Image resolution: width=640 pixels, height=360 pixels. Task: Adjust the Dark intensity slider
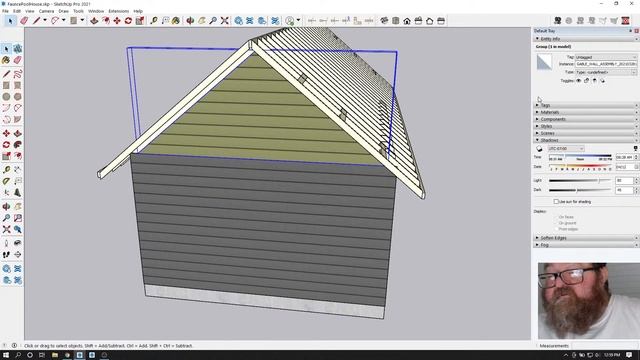click(580, 190)
